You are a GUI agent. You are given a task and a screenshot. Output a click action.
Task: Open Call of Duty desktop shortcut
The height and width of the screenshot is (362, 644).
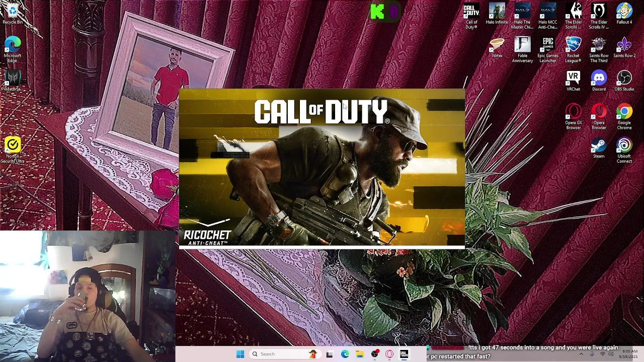click(471, 16)
